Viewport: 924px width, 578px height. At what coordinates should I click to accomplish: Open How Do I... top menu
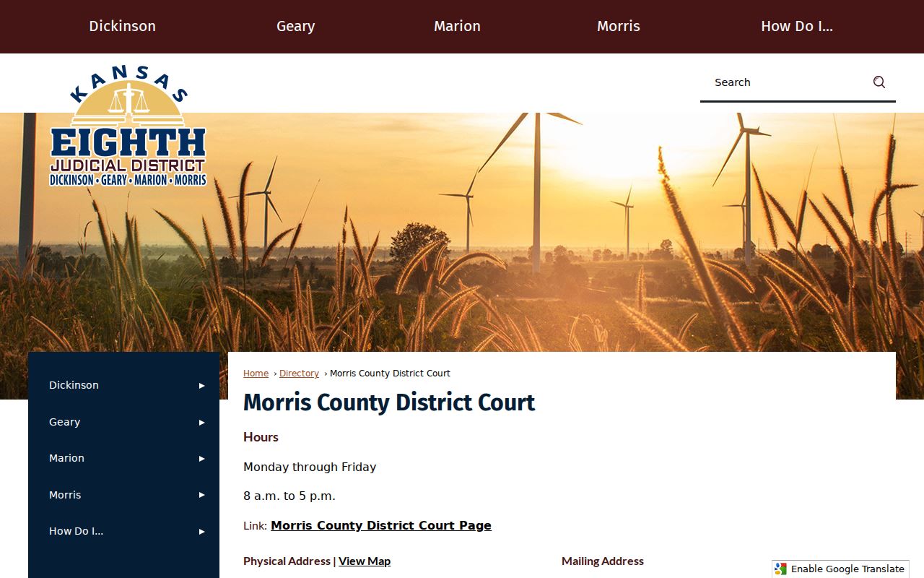point(797,26)
